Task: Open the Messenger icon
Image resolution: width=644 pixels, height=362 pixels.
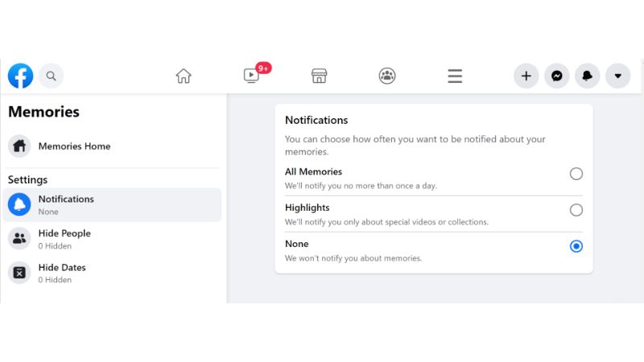Action: pos(556,76)
